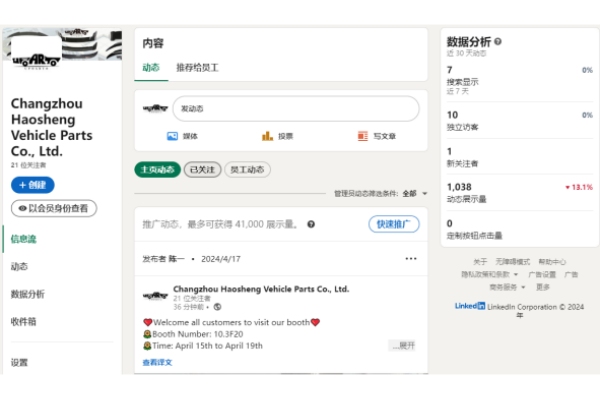Click the blue 创建 button

point(33,185)
